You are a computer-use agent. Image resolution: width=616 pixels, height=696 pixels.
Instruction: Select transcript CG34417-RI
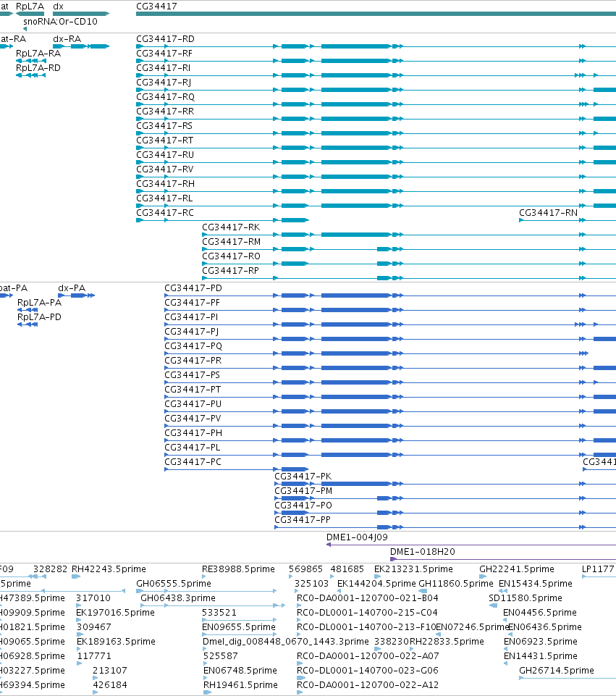(x=163, y=68)
